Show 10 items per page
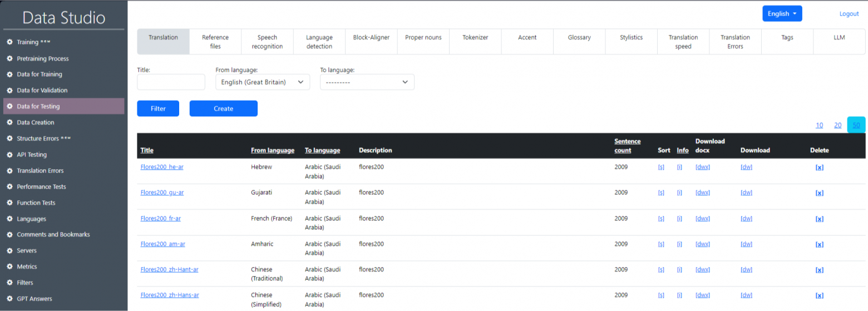 (x=819, y=125)
